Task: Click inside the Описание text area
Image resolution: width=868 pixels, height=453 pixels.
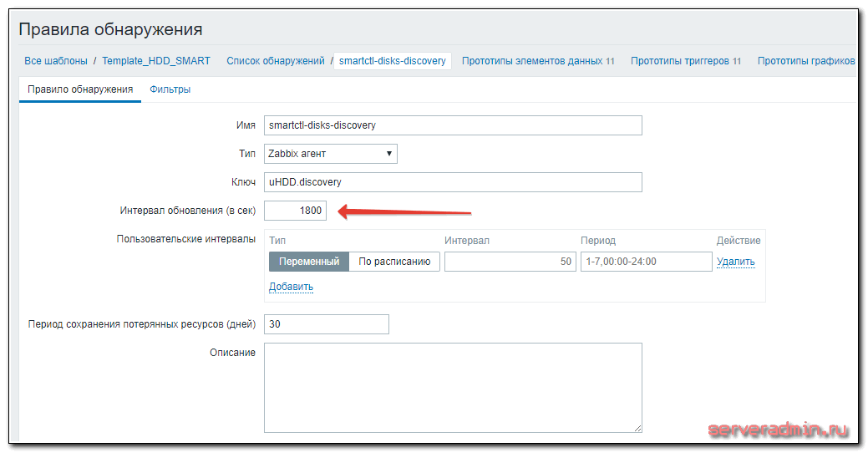Action: tap(453, 388)
